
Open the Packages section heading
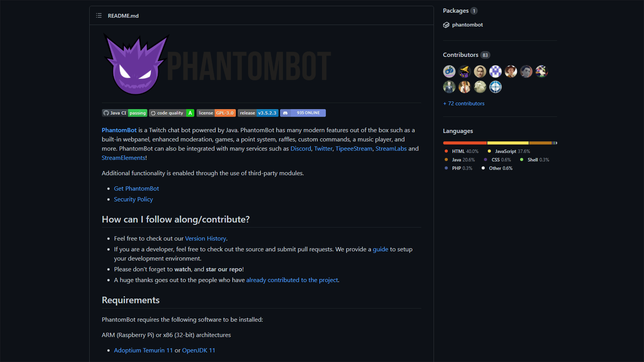(x=456, y=11)
